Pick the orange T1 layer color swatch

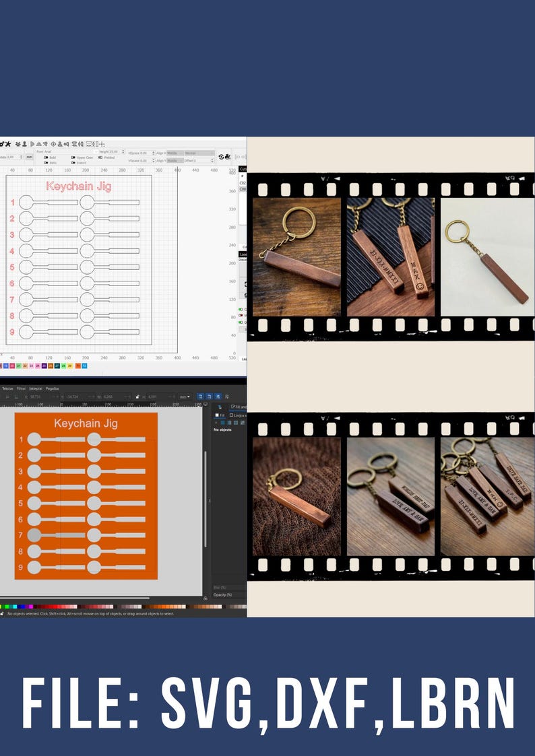click(77, 366)
